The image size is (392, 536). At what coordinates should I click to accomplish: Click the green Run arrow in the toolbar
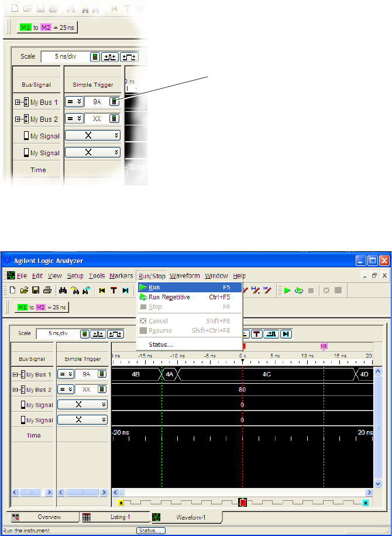287,291
